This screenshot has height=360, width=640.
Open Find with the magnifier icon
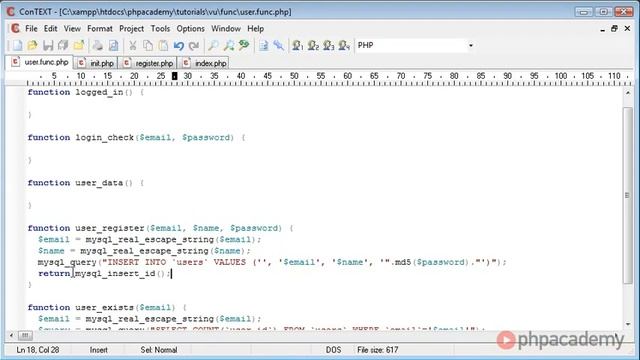click(x=213, y=45)
